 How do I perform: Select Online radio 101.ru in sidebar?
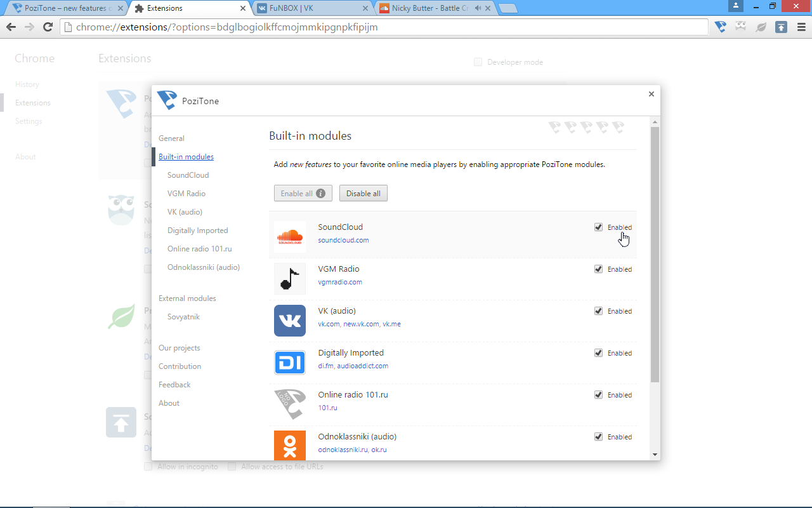click(x=199, y=249)
